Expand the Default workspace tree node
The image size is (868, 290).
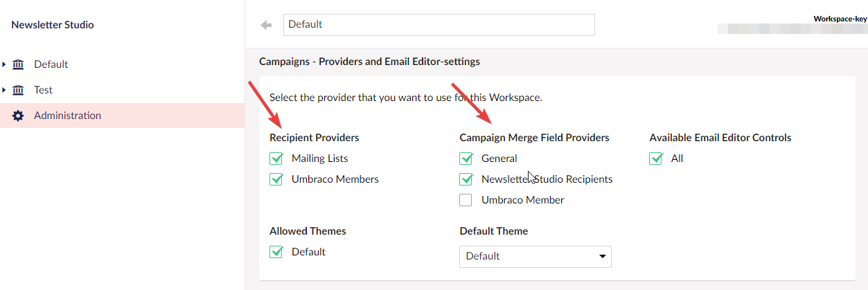coord(4,64)
